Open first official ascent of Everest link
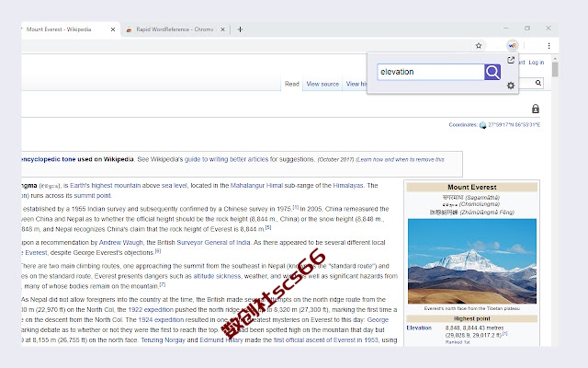Screen dimensions: 588x368 coord(325,340)
